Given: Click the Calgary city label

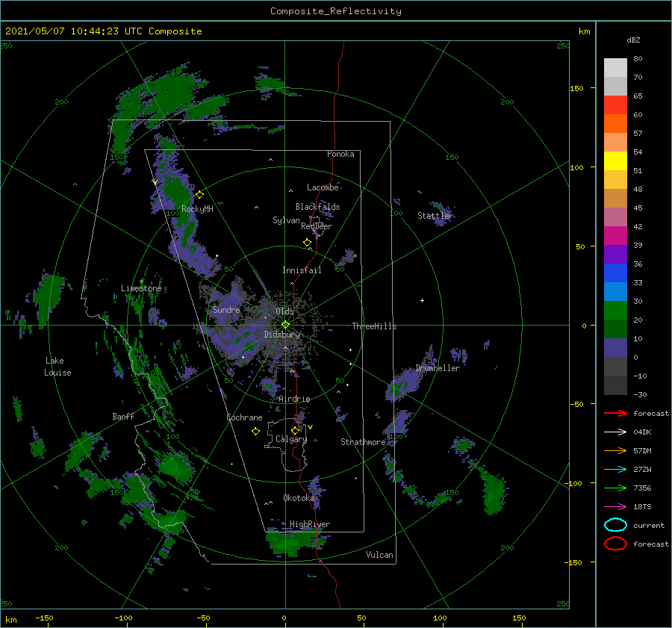Looking at the screenshot, I should (x=291, y=439).
